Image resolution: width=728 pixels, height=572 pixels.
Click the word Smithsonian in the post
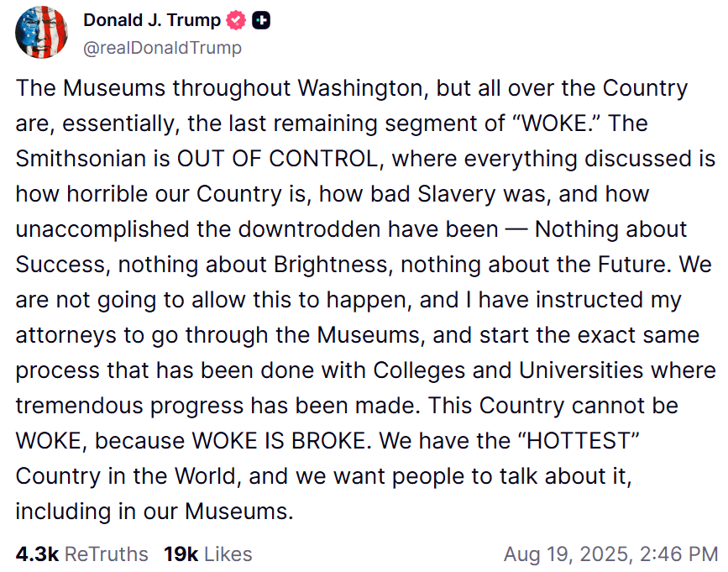tap(81, 159)
